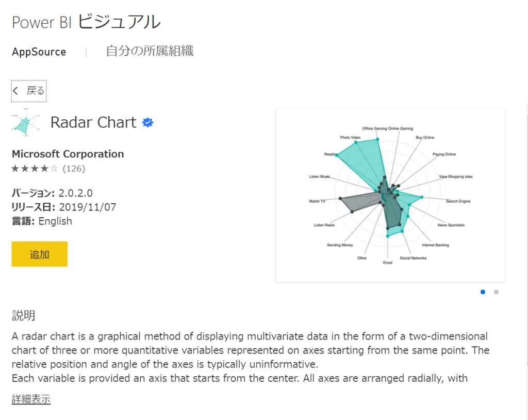Click the radar chart screenshot preview
Viewport: 528px width, 420px height.
coord(390,195)
